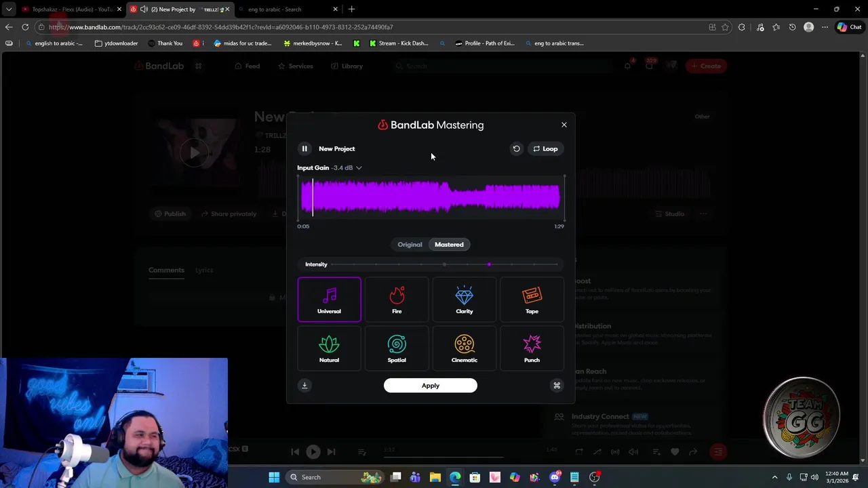Image resolution: width=868 pixels, height=488 pixels.
Task: Select the Punch mastering preset
Action: (532, 348)
